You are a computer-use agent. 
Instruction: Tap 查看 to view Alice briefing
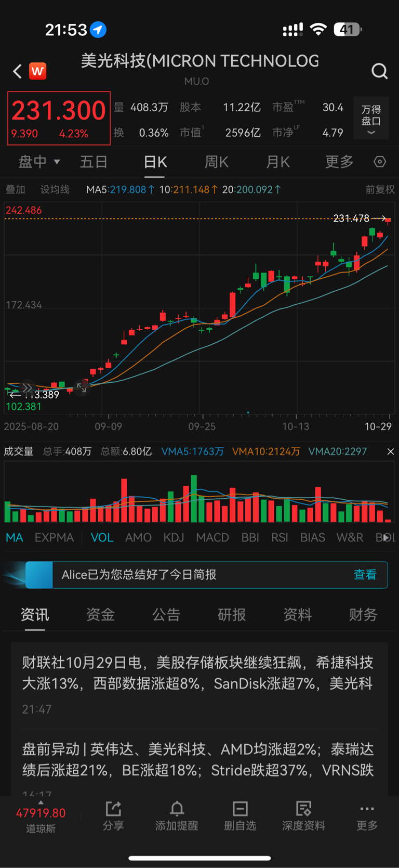click(x=365, y=575)
